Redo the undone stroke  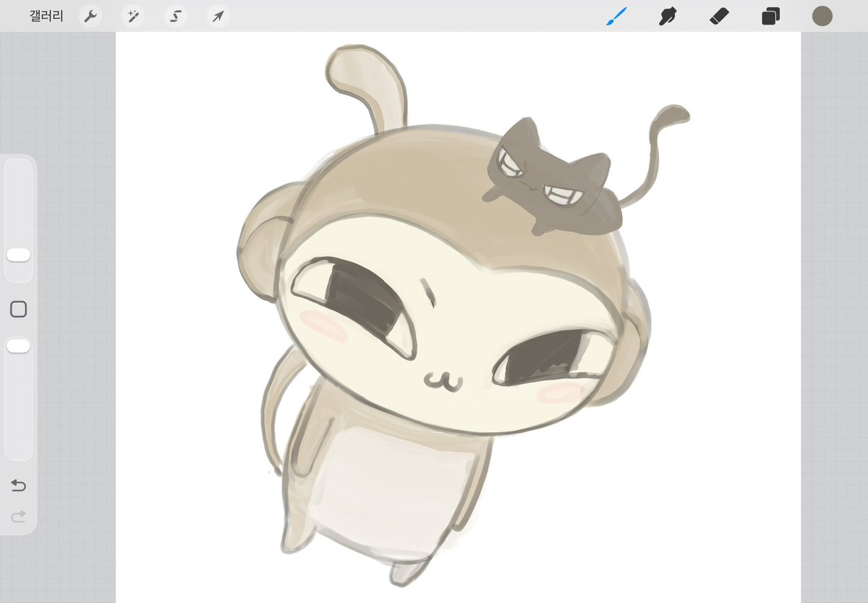[19, 515]
